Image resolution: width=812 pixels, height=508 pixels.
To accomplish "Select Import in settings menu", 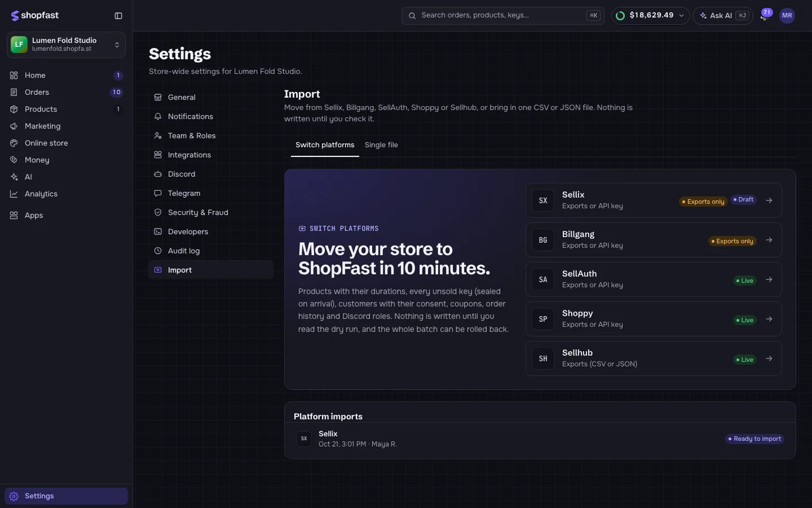I will tap(211, 270).
